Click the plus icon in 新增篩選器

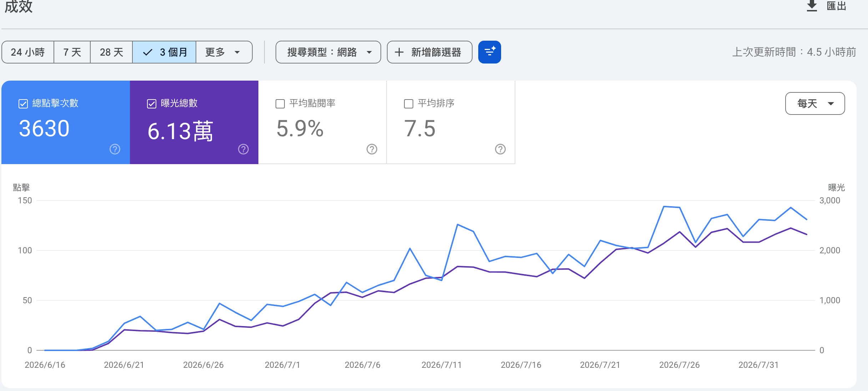click(399, 52)
